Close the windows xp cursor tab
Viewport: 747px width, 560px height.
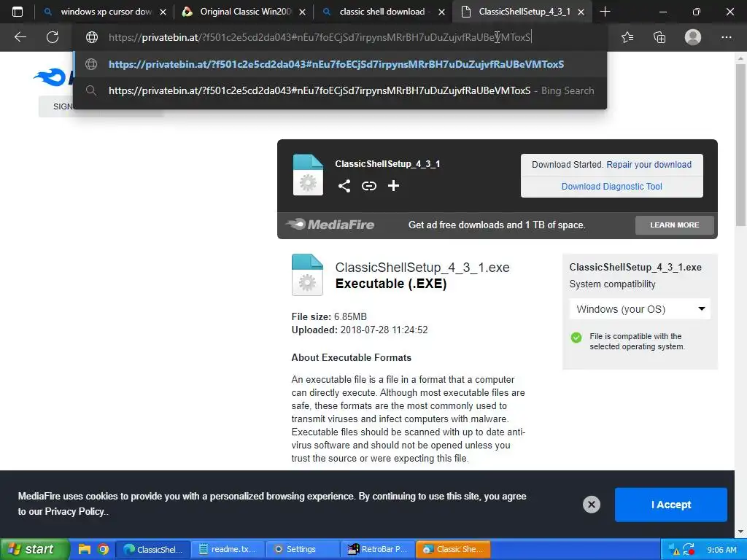[163, 12]
